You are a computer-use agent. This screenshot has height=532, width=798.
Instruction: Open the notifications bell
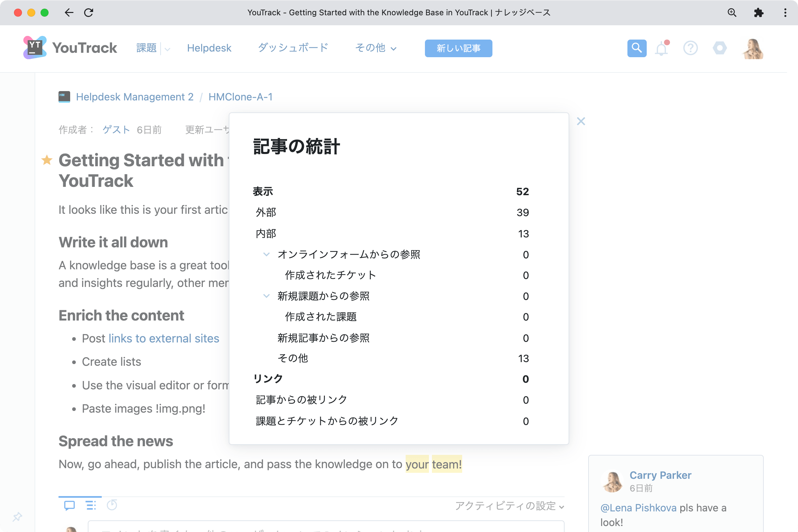coord(661,48)
